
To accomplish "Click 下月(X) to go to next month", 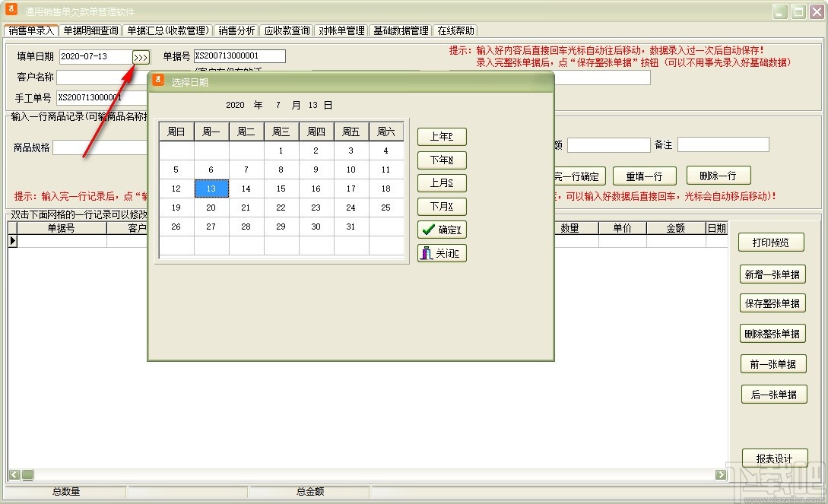I will [441, 206].
